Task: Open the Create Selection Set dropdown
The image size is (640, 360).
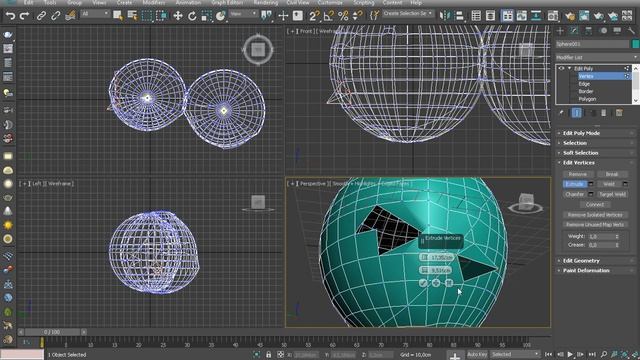Action: point(408,13)
